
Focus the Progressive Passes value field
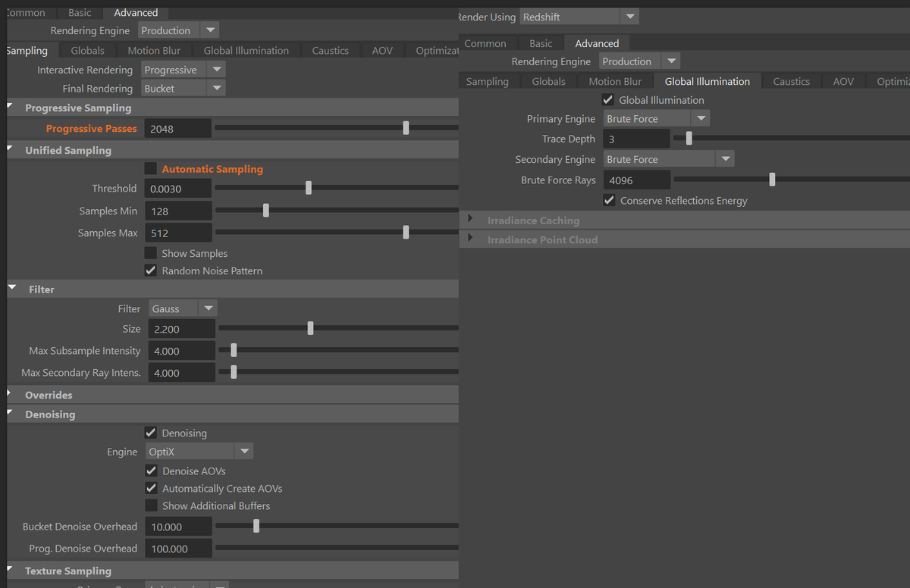tap(178, 128)
